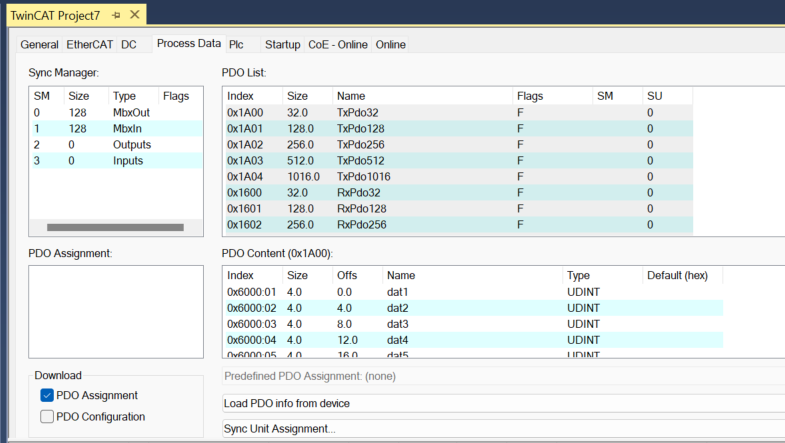
Task: Click the PDO List SU column header
Action: coord(667,96)
